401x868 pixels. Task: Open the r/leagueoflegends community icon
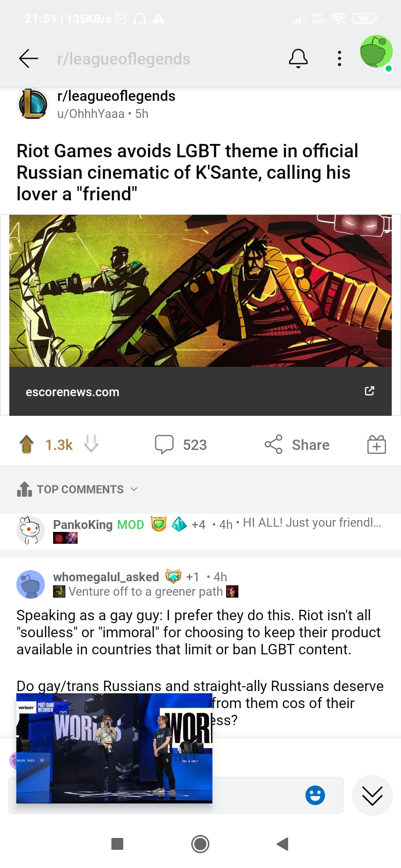pyautogui.click(x=33, y=104)
